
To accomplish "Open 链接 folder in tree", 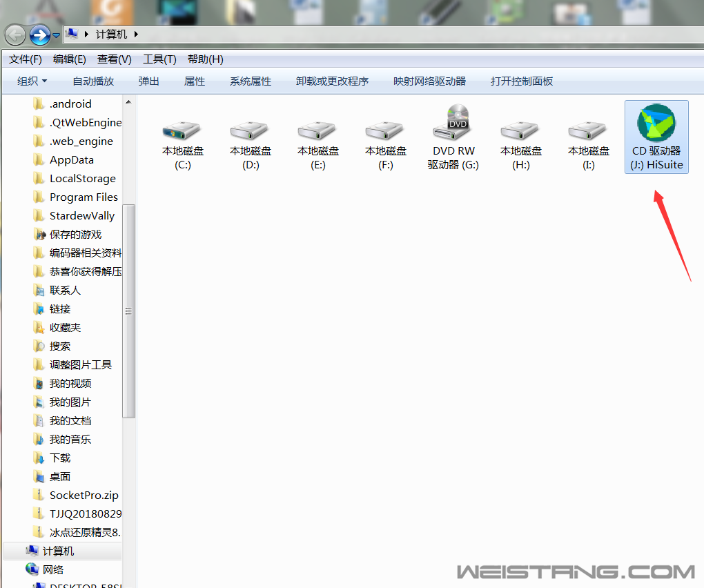I will pyautogui.click(x=52, y=308).
